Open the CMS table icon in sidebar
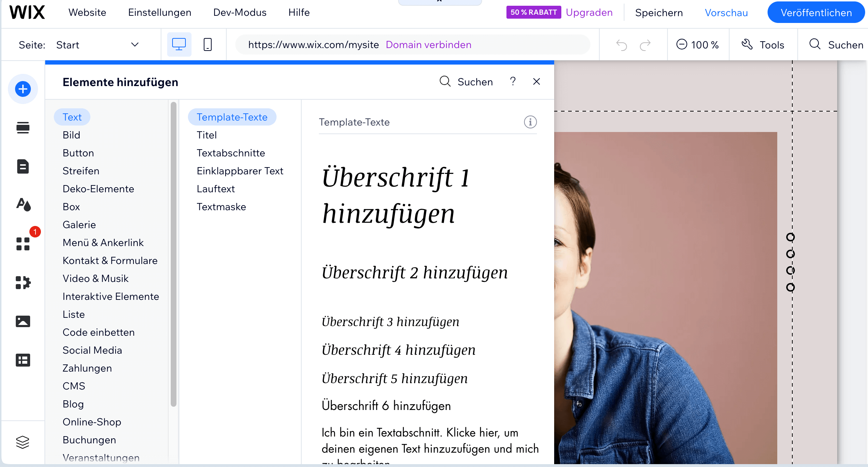Image resolution: width=868 pixels, height=467 pixels. coord(23,360)
